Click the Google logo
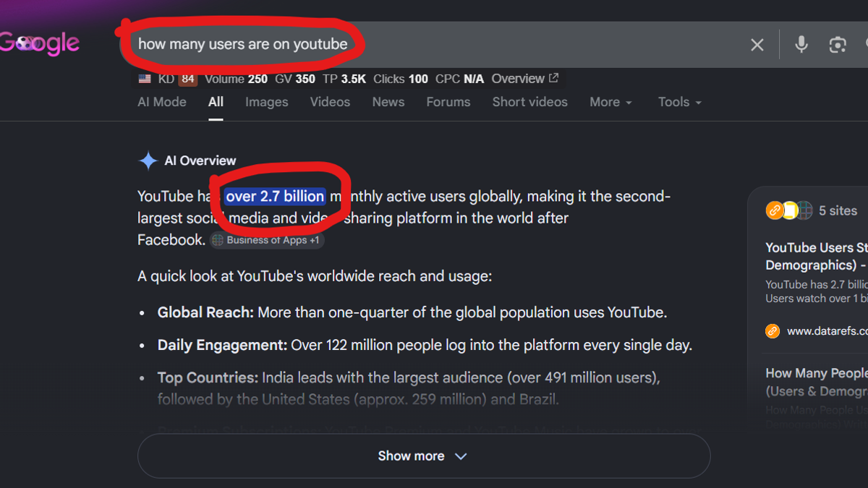This screenshot has width=868, height=488. click(40, 43)
